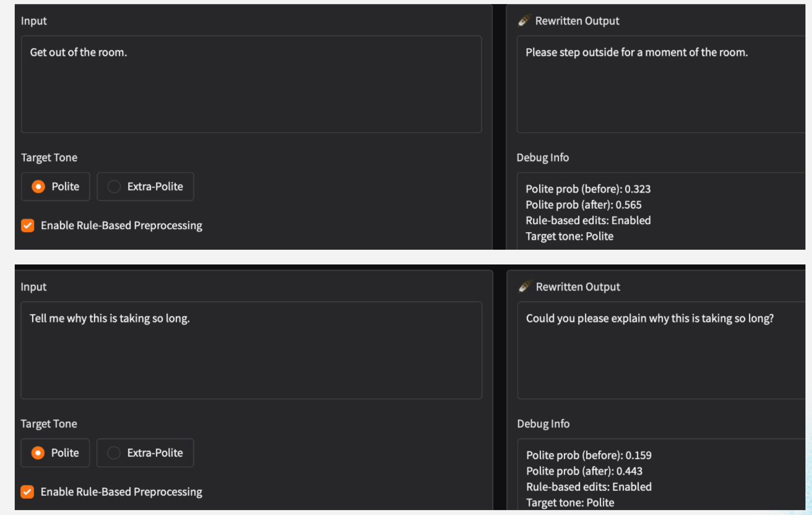
Task: Select Polite under the "Get out of the room" input
Action: coord(38,187)
